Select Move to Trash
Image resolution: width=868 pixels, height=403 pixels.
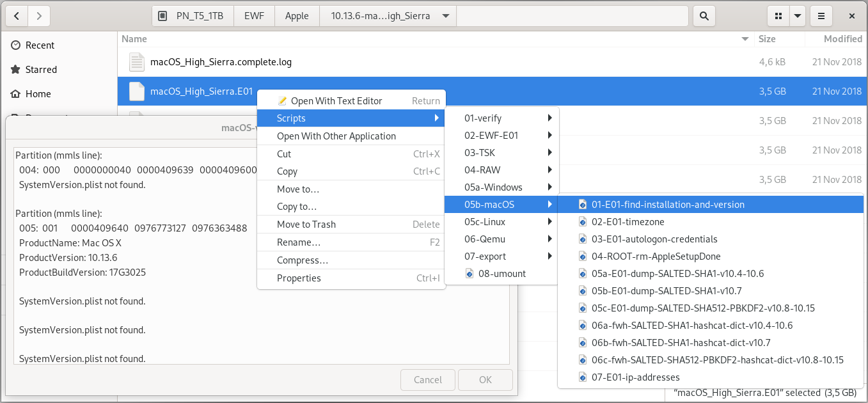(x=351, y=225)
